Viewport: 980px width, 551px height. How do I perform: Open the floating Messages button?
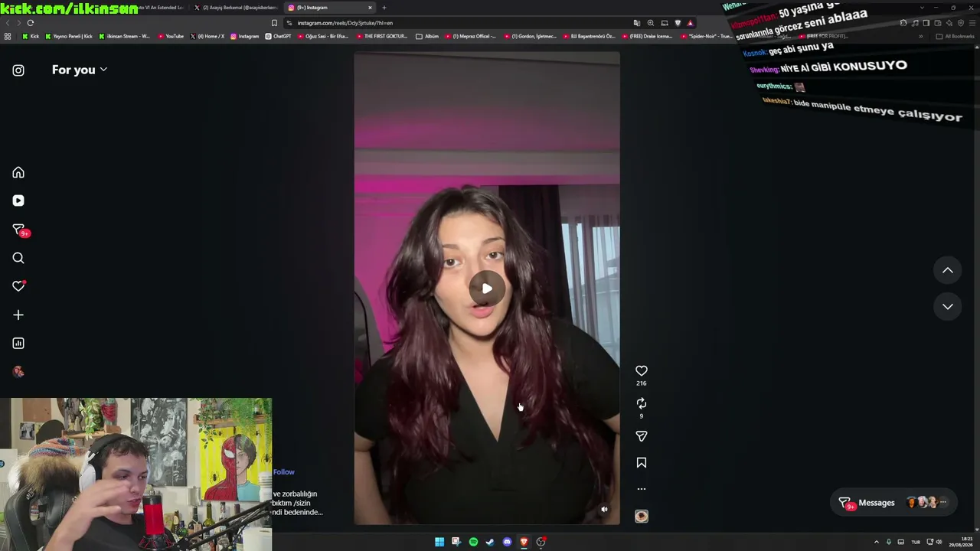pyautogui.click(x=892, y=503)
